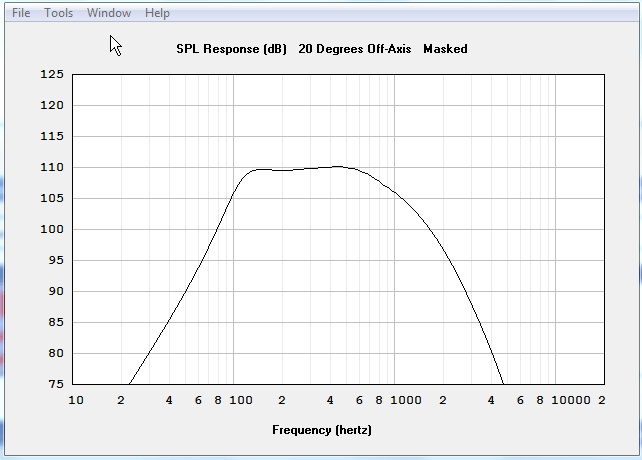642x460 pixels.
Task: Open the File menu
Action: [21, 13]
